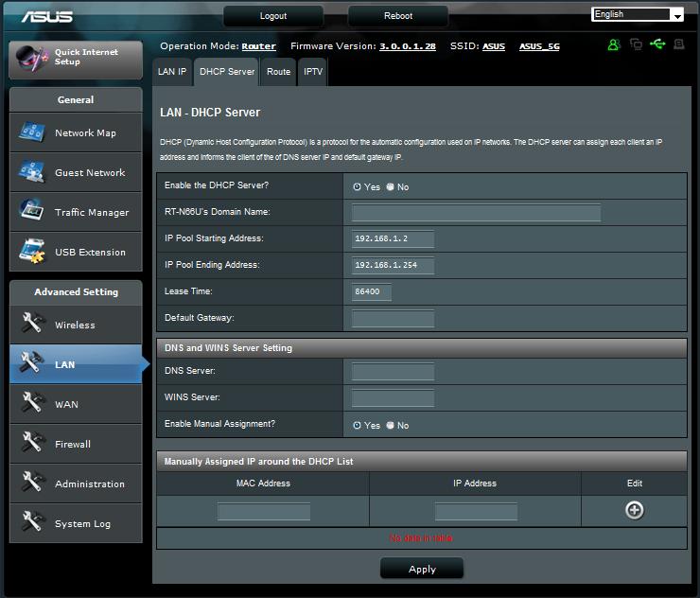Open Guest Network settings
This screenshot has width=700, height=598.
(76, 172)
